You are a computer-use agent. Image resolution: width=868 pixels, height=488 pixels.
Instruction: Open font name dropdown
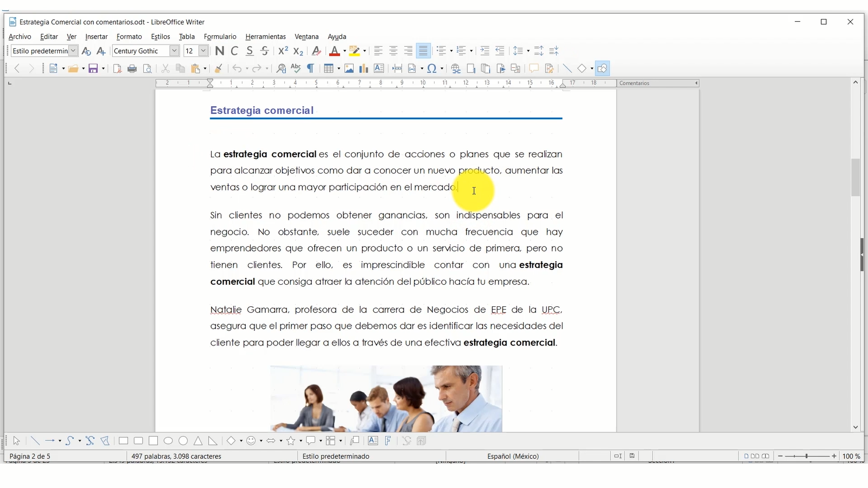tap(174, 51)
